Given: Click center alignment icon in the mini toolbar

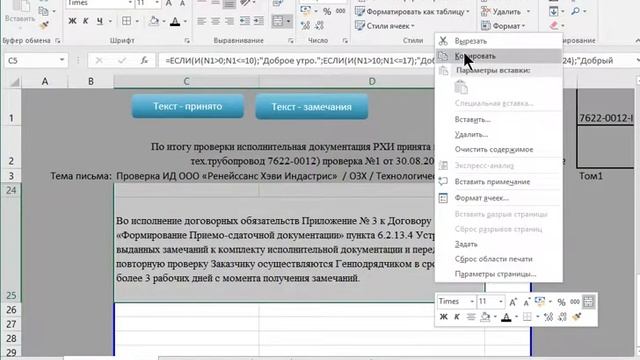Looking at the screenshot, I should pyautogui.click(x=471, y=317).
